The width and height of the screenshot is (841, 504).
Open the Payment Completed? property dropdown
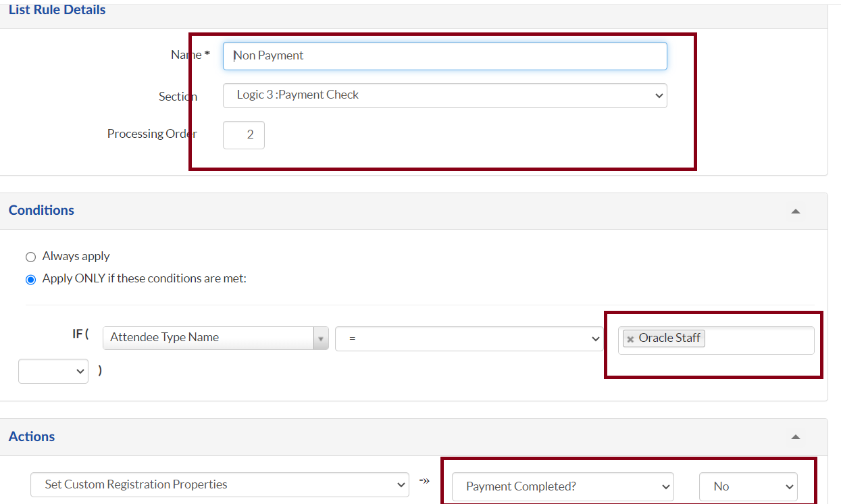coord(562,486)
